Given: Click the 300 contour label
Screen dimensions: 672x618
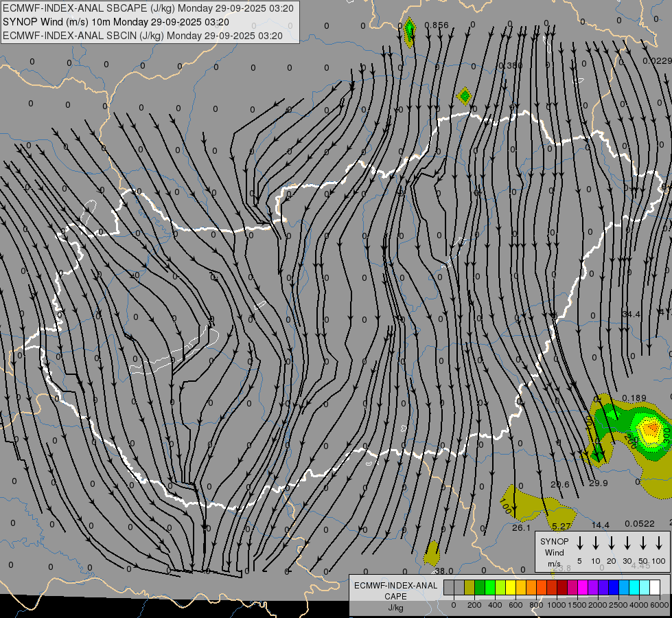Looking at the screenshot, I should [x=667, y=436].
